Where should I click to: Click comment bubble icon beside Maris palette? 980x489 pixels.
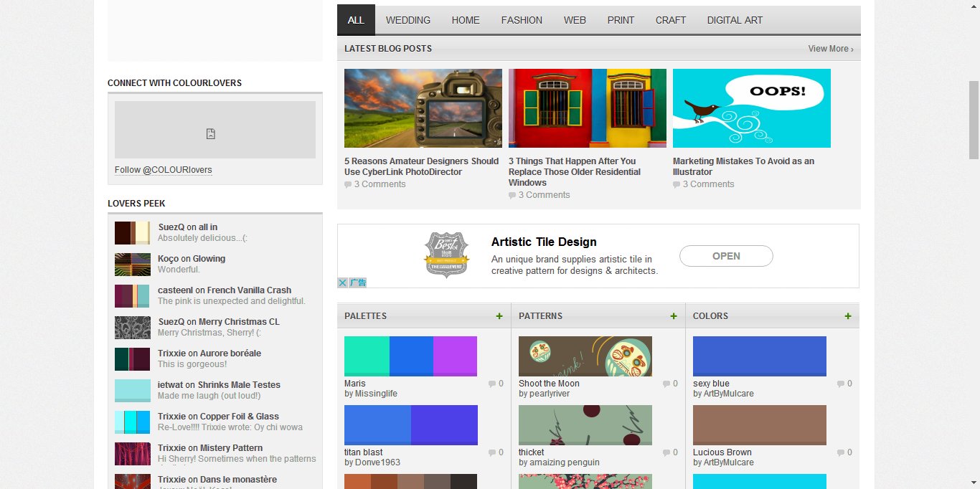(492, 384)
